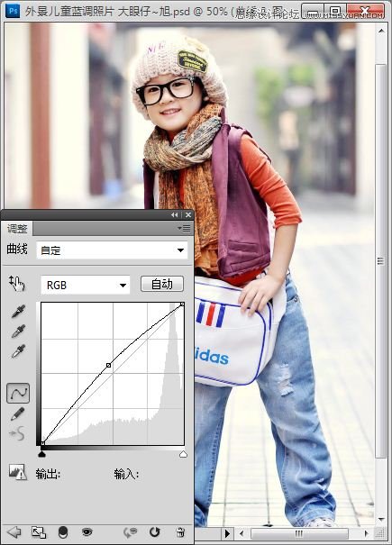The height and width of the screenshot is (545, 392).
Task: Collapse the adjustments panel to icons
Action: click(x=175, y=214)
